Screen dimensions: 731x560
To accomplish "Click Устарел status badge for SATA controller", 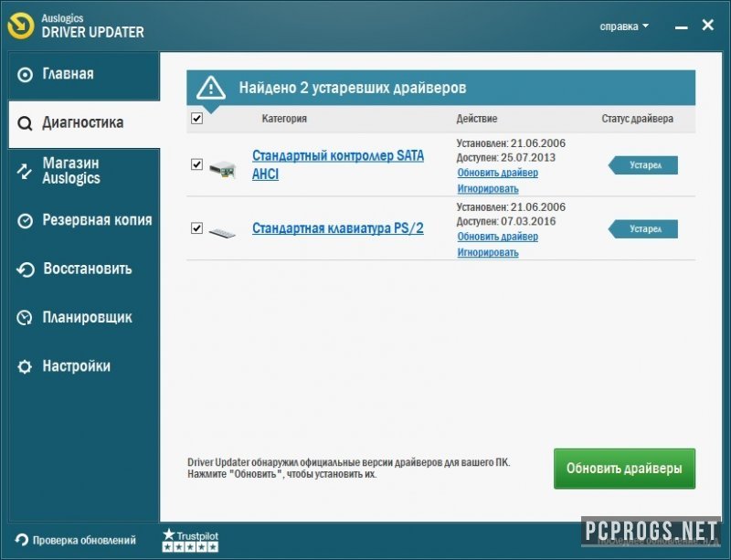I will [643, 165].
